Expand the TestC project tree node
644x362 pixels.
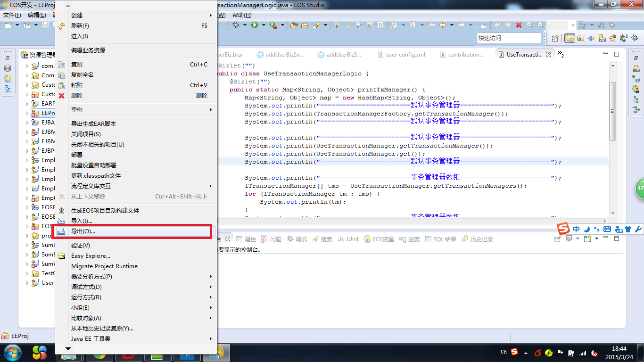[x=27, y=273]
